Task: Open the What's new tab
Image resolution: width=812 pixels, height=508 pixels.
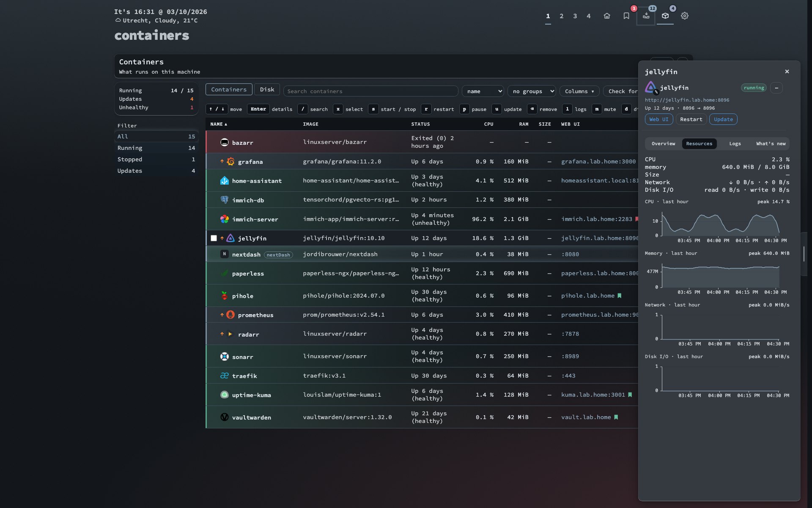Action: click(771, 144)
